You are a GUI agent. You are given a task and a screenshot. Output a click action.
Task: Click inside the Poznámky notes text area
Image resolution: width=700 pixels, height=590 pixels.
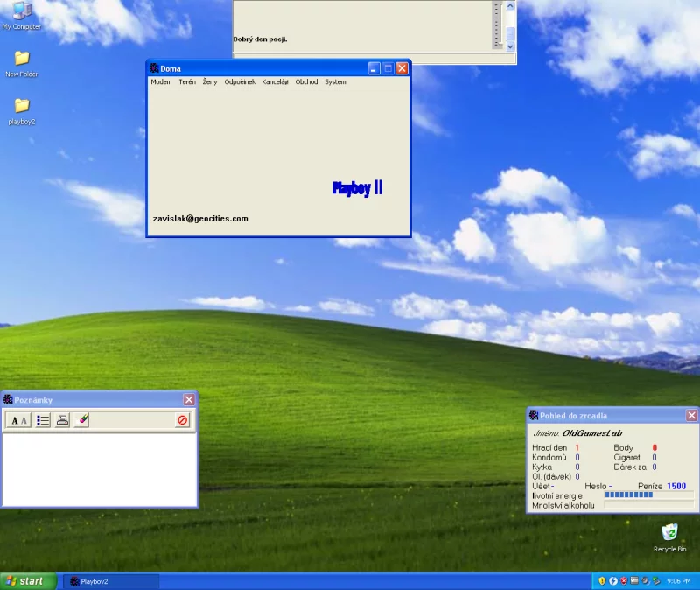99,469
